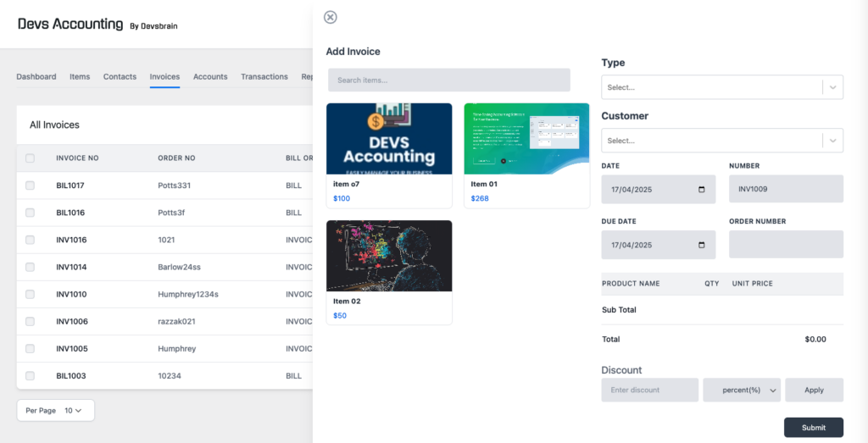
Task: Click order number 10234
Action: 170,375
